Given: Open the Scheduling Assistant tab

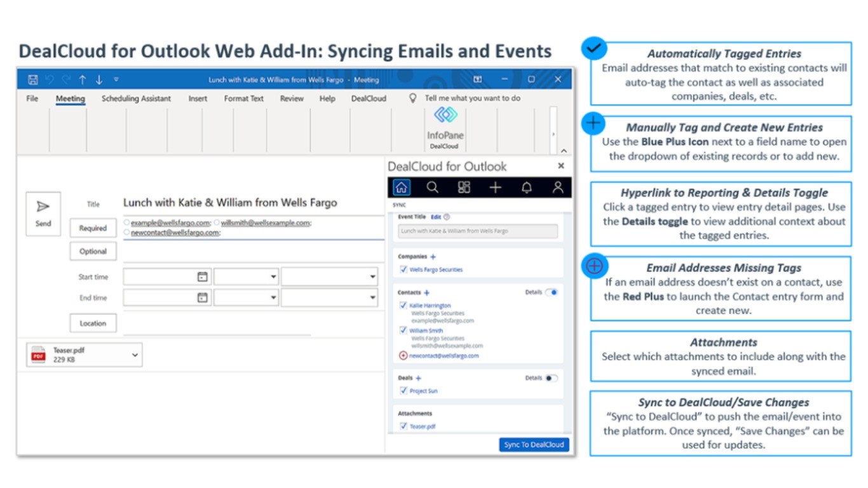Looking at the screenshot, I should click(136, 98).
